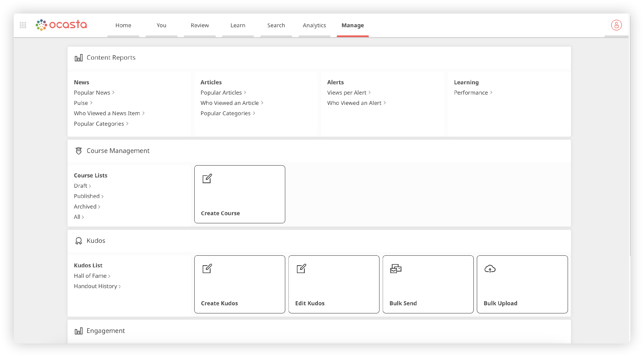Click the Course Management graduate icon

79,151
